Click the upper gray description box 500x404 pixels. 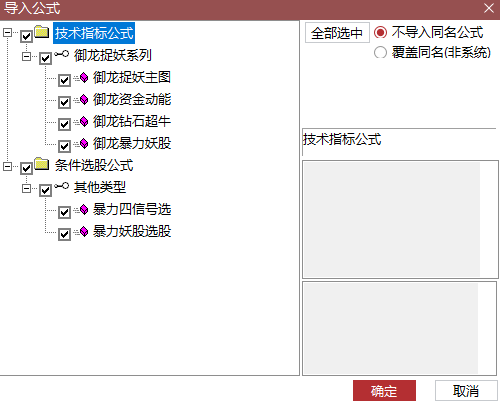(400, 219)
